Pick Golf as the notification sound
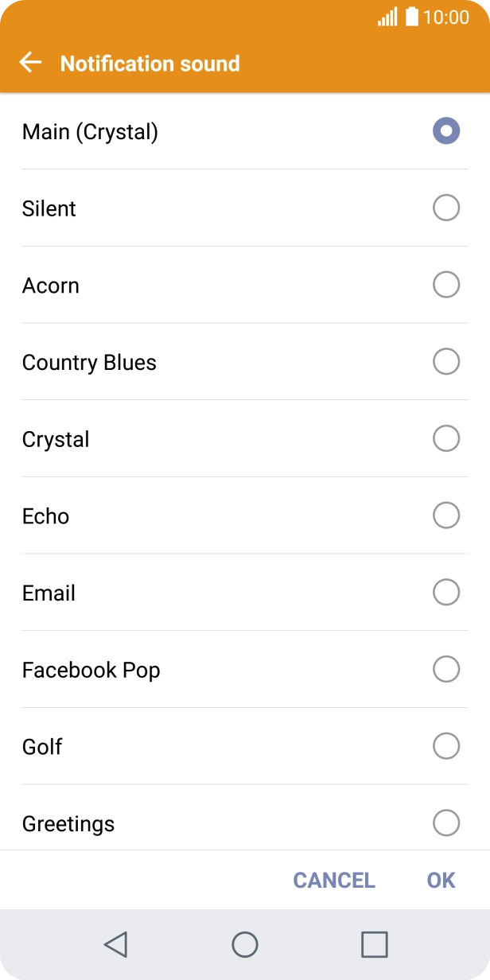 [446, 746]
